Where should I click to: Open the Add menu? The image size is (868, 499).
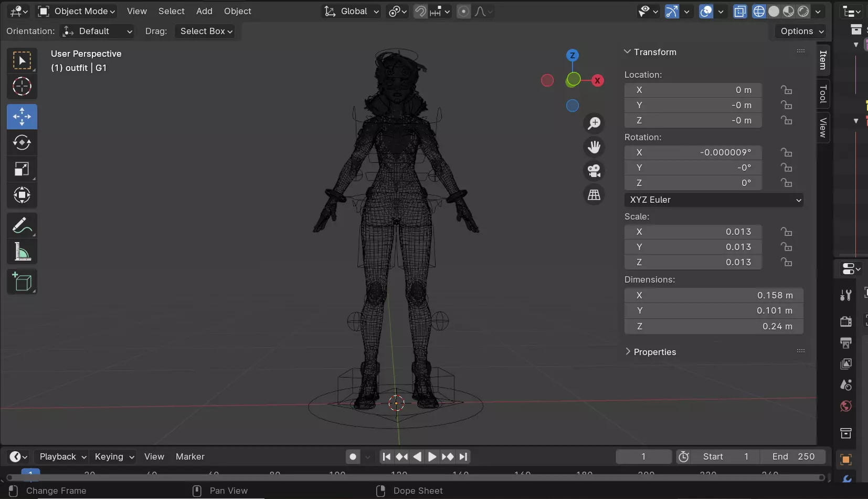[x=204, y=11]
